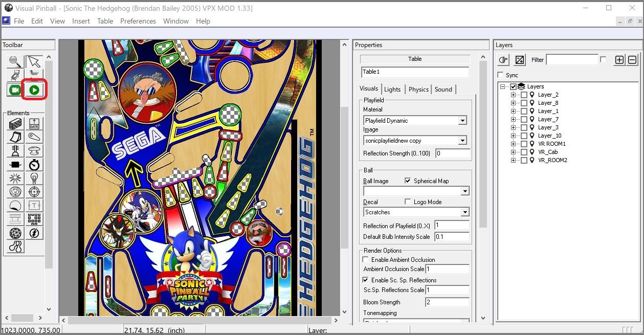Click the add layer plus button
This screenshot has height=335, width=644.
[619, 60]
